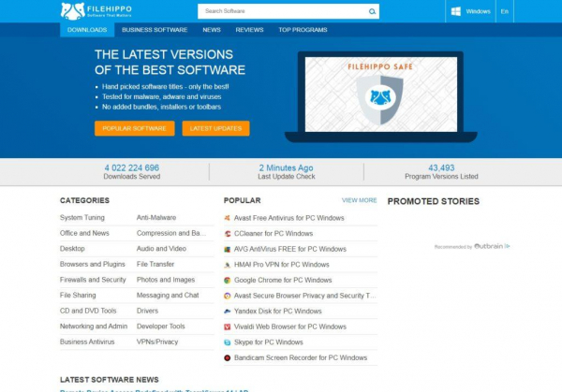Open the Compression and Ba... category

171,233
